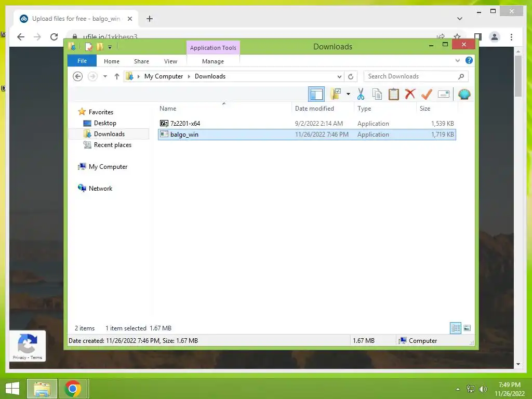The image size is (532, 399).
Task: Open the recent locations dropdown arrow
Action: pos(105,76)
